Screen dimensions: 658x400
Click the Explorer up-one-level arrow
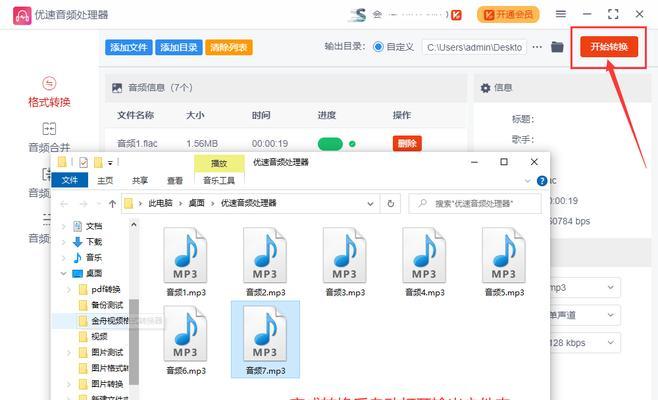point(112,204)
